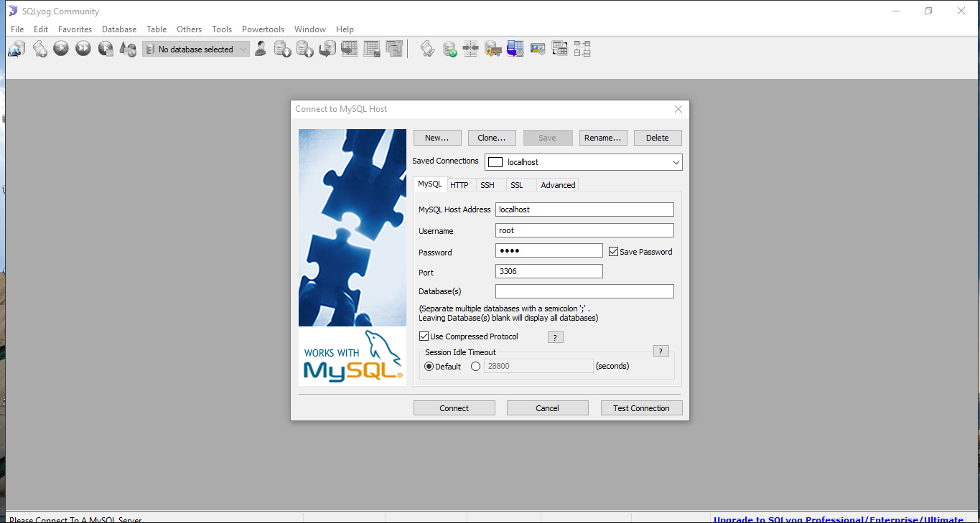Click the New Query Editor scroll-with-plus icon
The height and width of the screenshot is (523, 980).
click(39, 49)
